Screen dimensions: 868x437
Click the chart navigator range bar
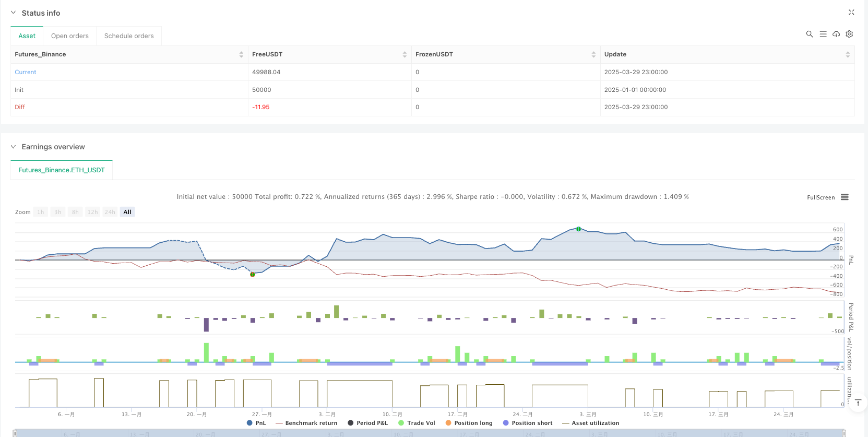pyautogui.click(x=429, y=433)
